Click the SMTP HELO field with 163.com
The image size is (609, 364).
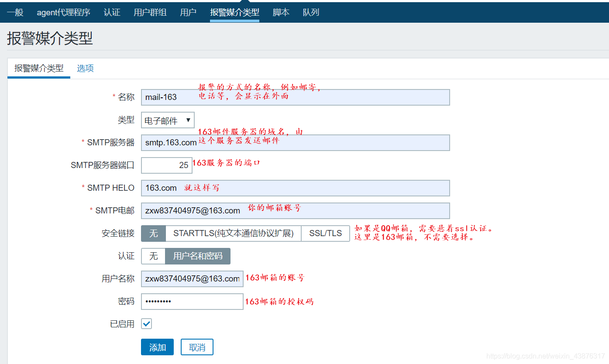295,188
